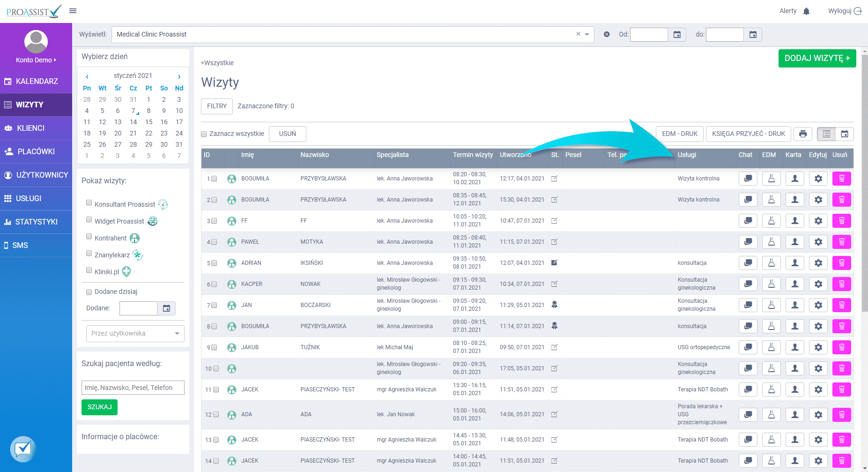
Task: Clear the selected clinic with X
Action: [578, 34]
